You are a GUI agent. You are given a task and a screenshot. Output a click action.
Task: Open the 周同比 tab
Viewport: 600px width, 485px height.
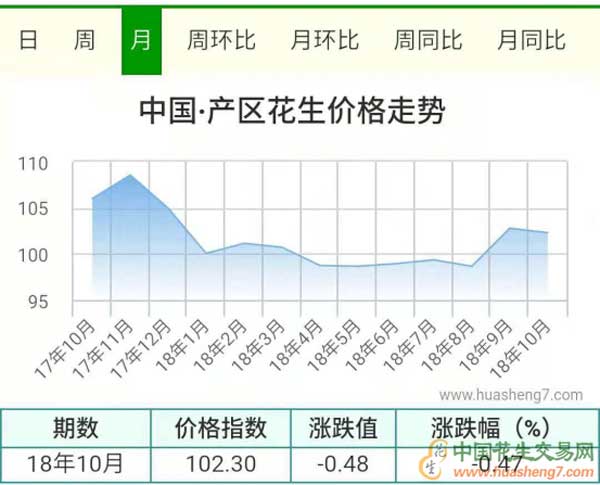pyautogui.click(x=427, y=40)
